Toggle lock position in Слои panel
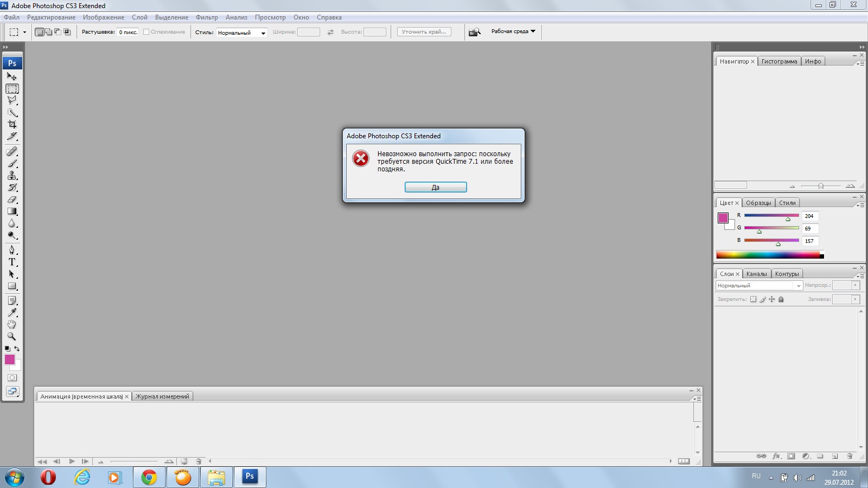The width and height of the screenshot is (868, 488). tap(771, 299)
